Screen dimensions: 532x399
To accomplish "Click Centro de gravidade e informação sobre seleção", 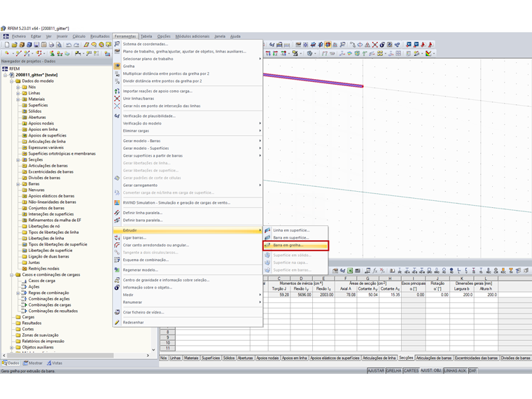I will (x=188, y=280).
